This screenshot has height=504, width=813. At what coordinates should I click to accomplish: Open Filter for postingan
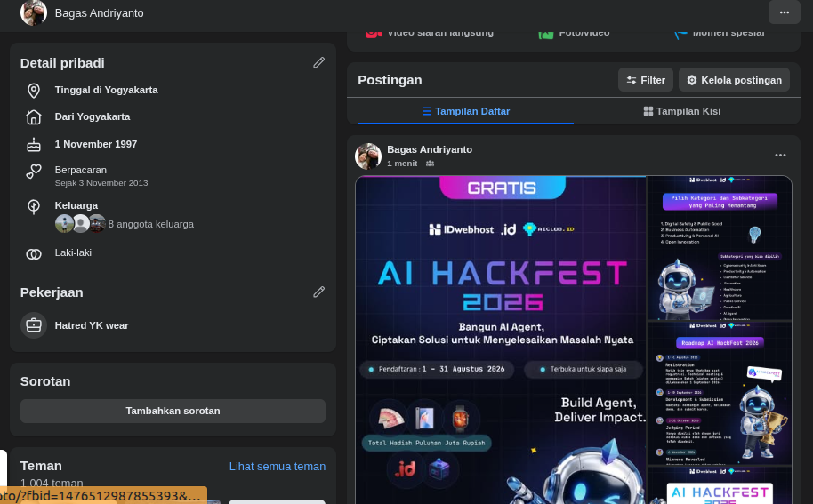click(646, 80)
